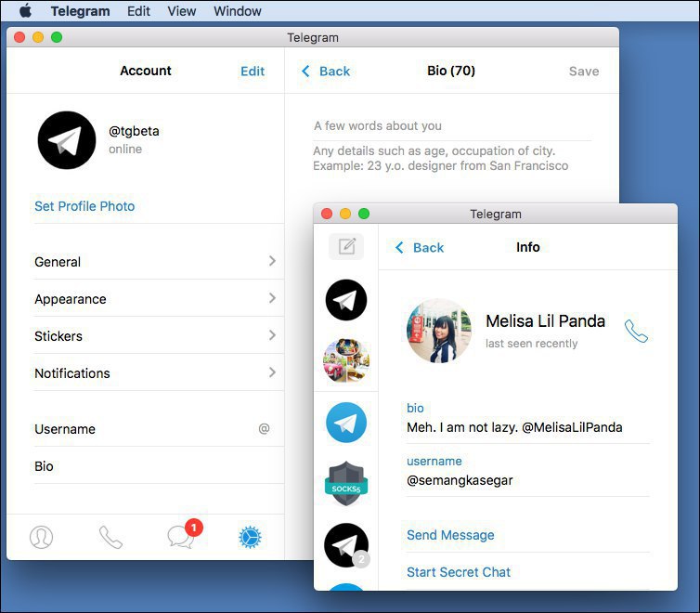700x613 pixels.
Task: Open the Apple menu
Action: 25,11
